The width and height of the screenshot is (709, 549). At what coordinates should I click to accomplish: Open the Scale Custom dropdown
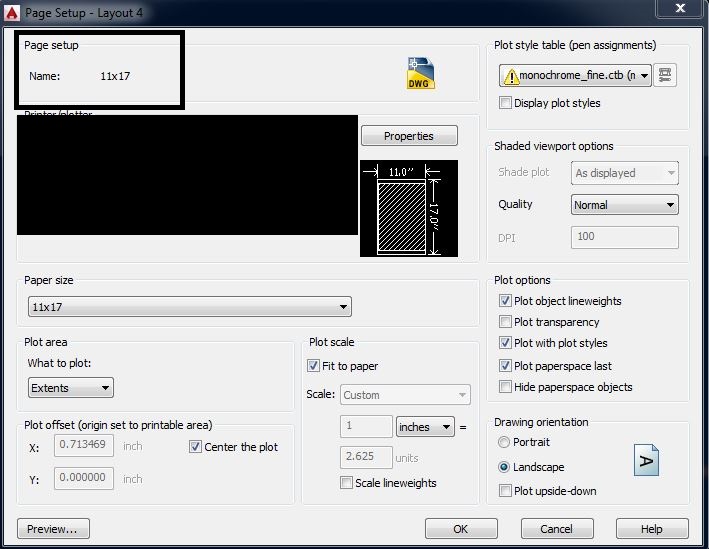405,395
